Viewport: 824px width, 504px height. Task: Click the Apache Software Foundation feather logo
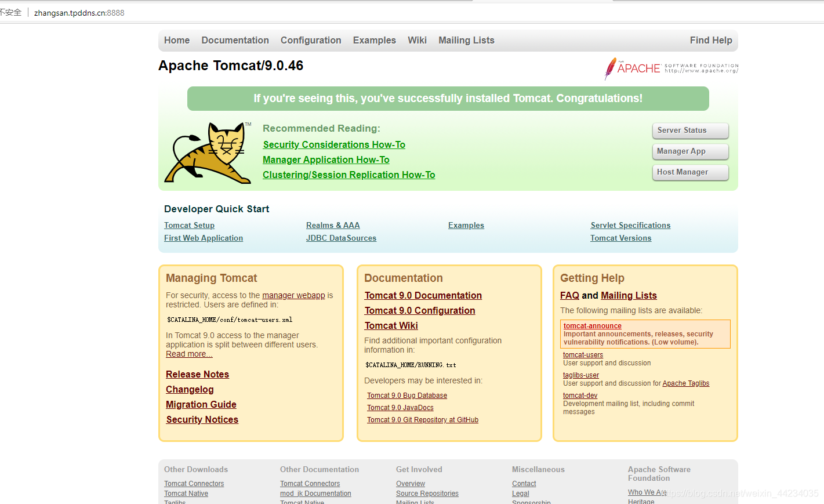pyautogui.click(x=671, y=68)
